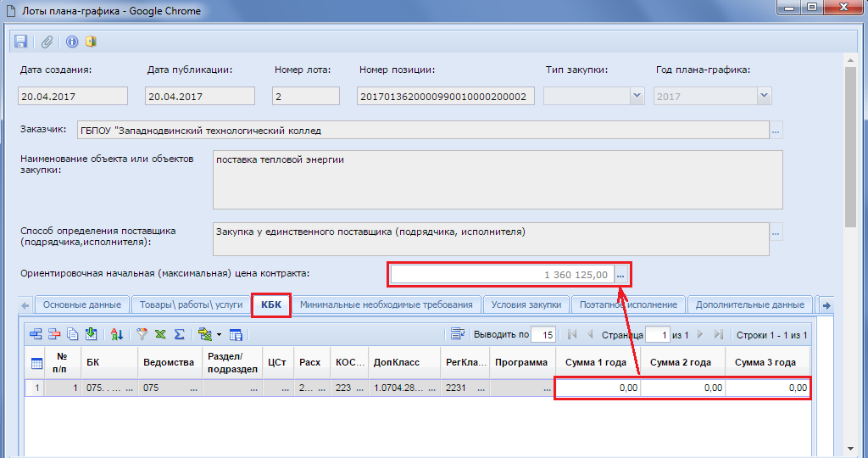This screenshot has width=868, height=458.
Task: Open attachments with the paperclip icon
Action: 47,42
